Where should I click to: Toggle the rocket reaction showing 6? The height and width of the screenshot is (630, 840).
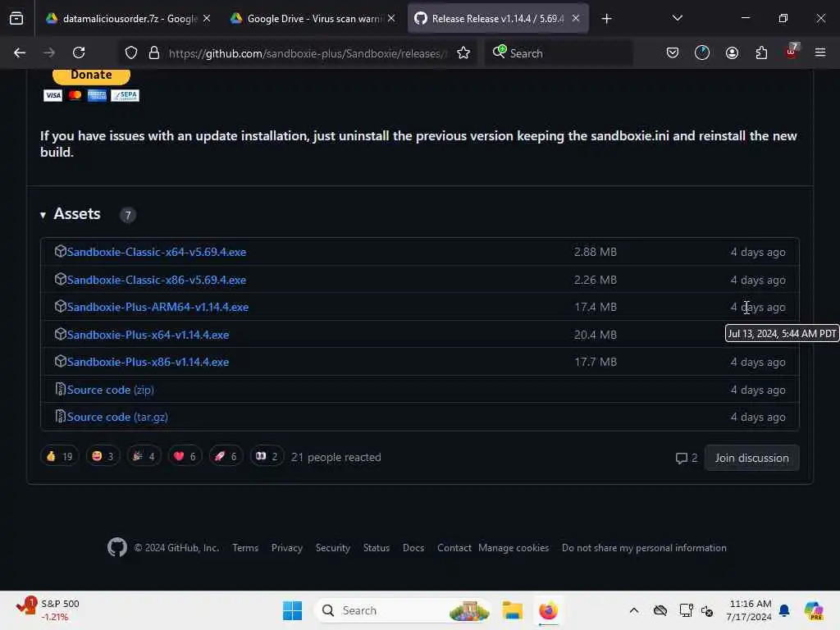[x=226, y=456]
